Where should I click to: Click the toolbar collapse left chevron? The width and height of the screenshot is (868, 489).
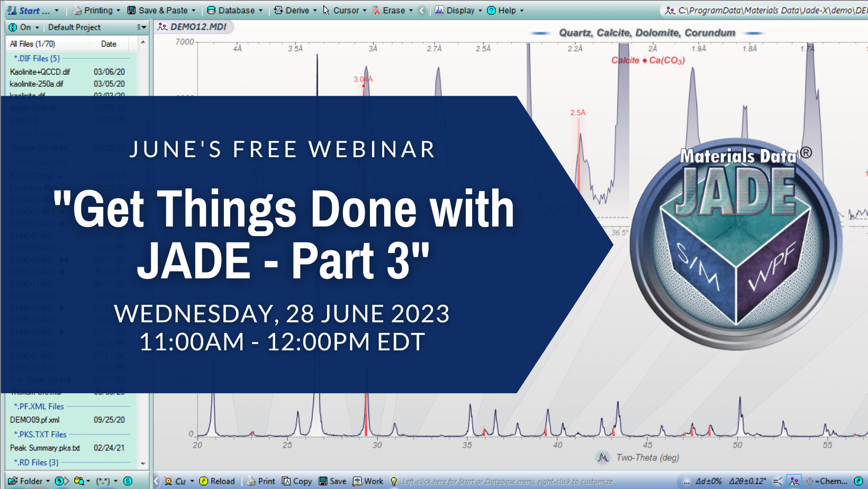click(422, 11)
